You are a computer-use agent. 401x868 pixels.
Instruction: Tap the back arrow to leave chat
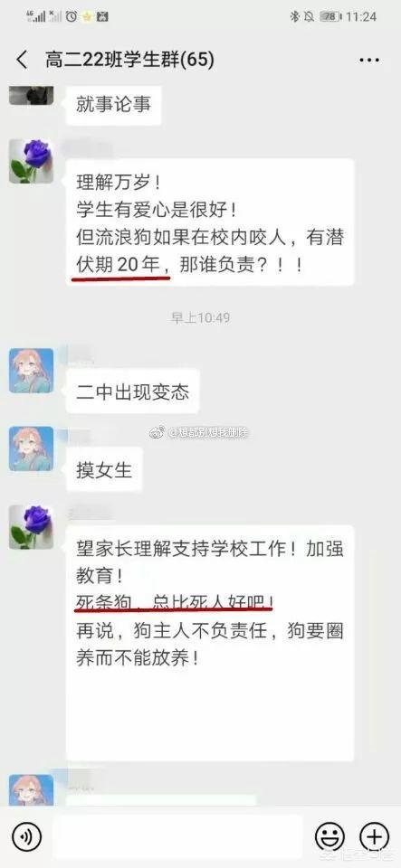pos(22,60)
